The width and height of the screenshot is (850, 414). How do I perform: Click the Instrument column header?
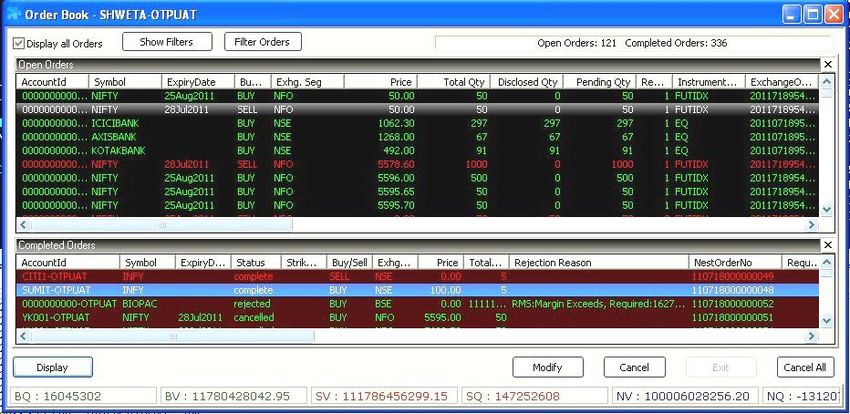(709, 82)
